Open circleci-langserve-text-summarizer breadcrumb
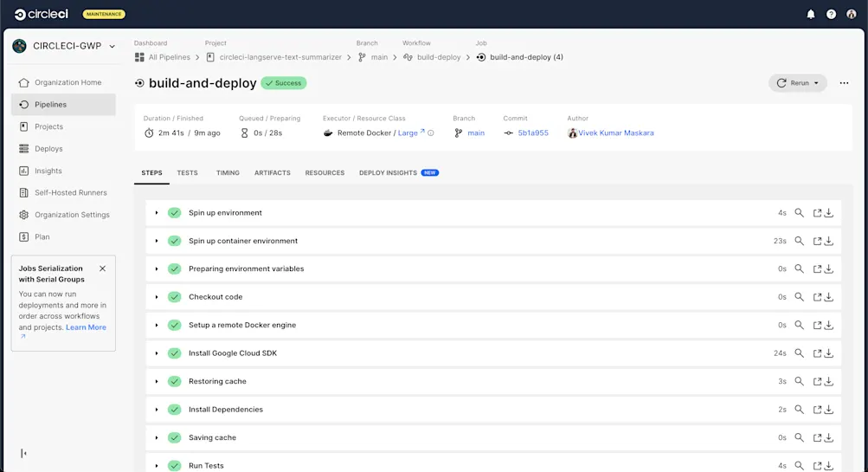The width and height of the screenshot is (868, 472). click(x=280, y=57)
